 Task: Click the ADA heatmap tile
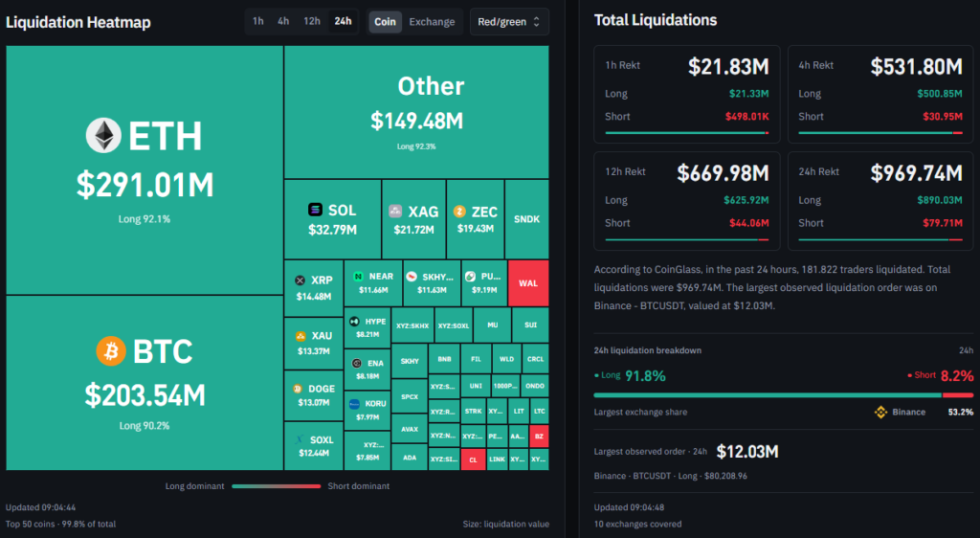pos(410,458)
